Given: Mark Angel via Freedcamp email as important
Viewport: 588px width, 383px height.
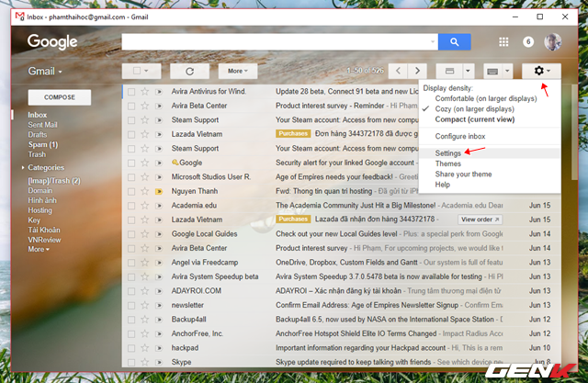Looking at the screenshot, I should tap(159, 263).
